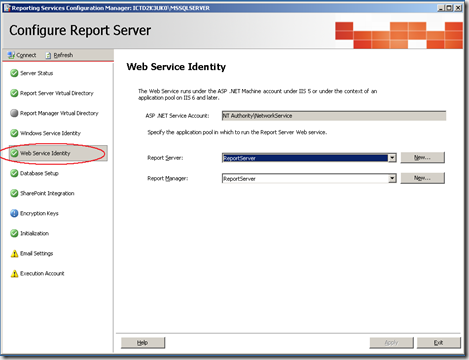Click the Exit button
This screenshot has width=469, height=360.
[x=439, y=342]
